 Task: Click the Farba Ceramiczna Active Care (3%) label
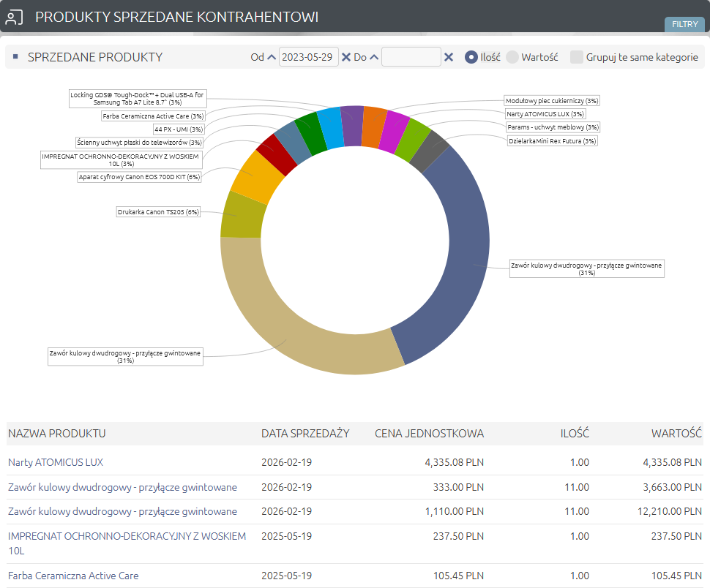[x=153, y=116]
